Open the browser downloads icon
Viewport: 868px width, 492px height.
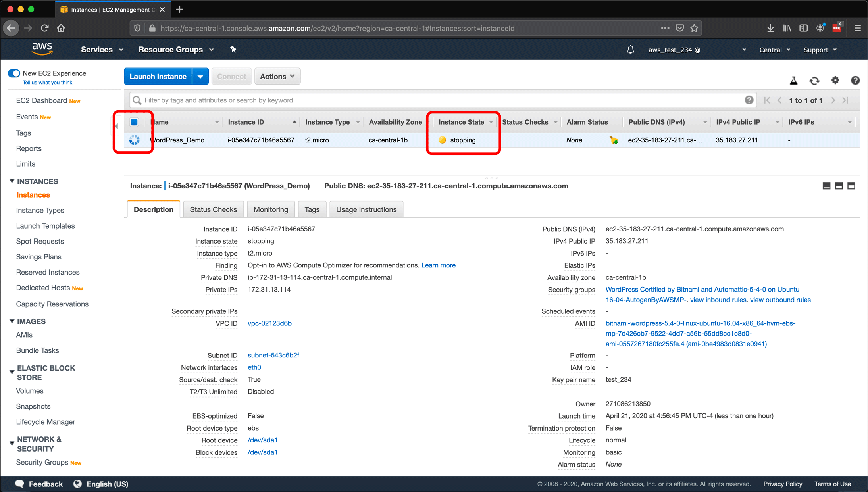click(770, 28)
